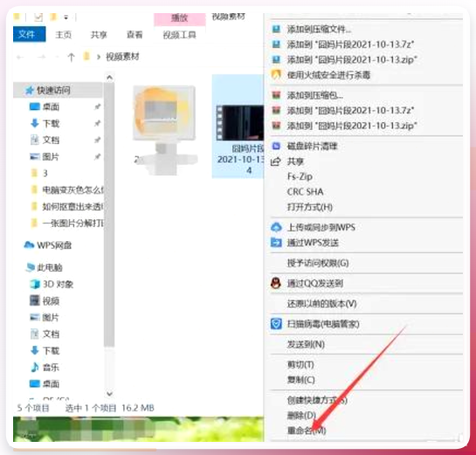The image size is (476, 455).
Task: Open 文档 under 此电脑
Action: pos(51,334)
